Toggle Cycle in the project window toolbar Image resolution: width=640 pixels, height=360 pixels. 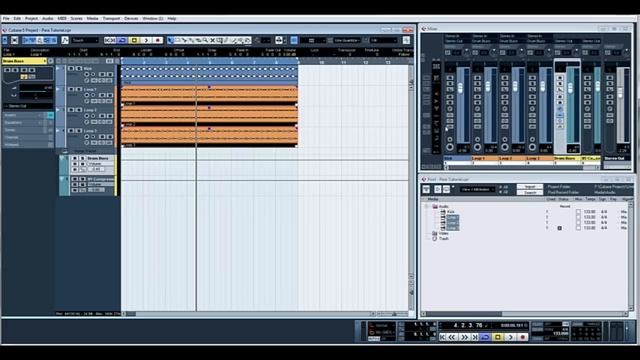tap(122, 40)
